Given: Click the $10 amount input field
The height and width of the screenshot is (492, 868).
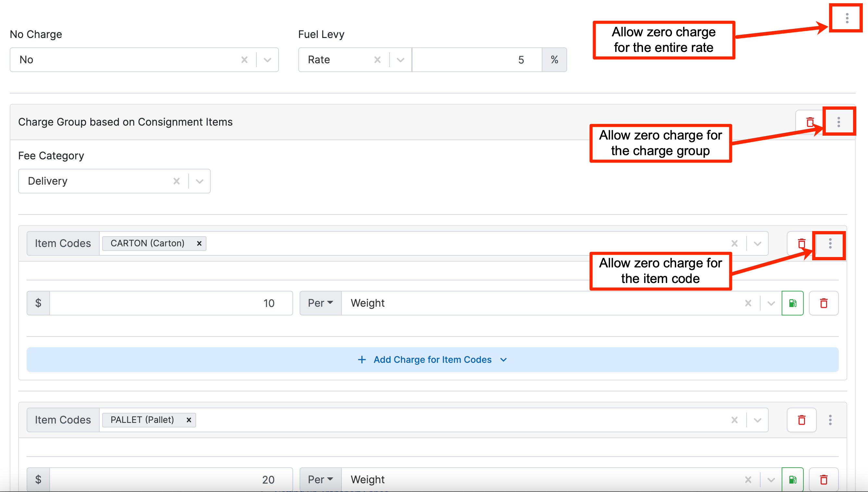Looking at the screenshot, I should click(x=171, y=303).
